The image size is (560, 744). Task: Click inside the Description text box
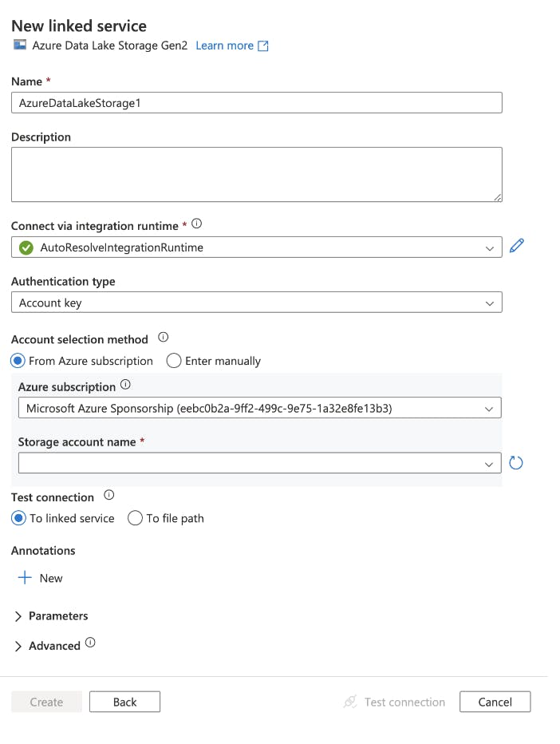pyautogui.click(x=256, y=174)
